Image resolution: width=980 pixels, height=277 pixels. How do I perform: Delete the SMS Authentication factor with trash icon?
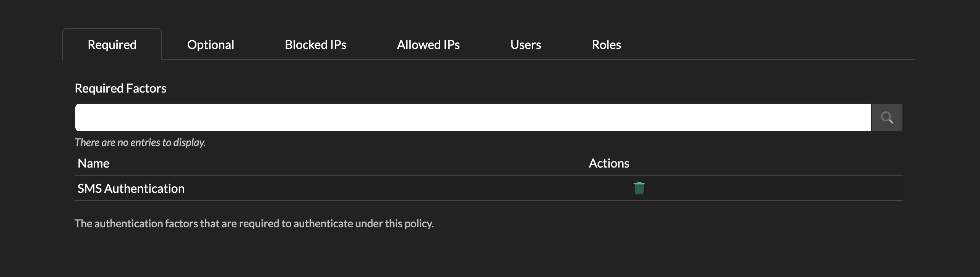click(x=639, y=188)
